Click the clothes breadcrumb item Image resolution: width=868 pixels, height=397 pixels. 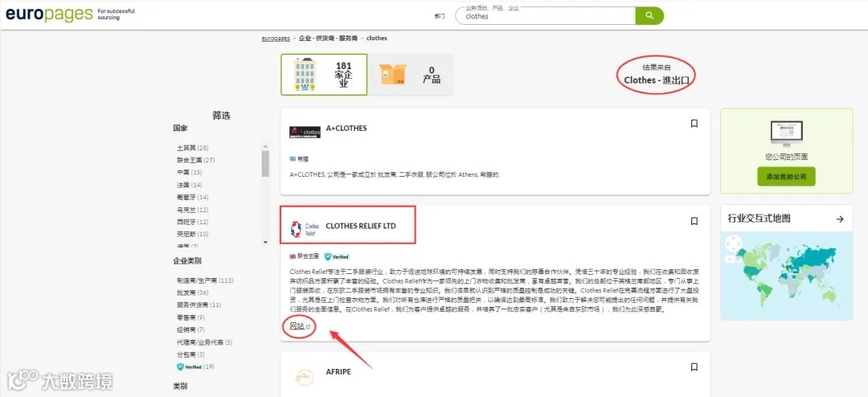tap(376, 39)
